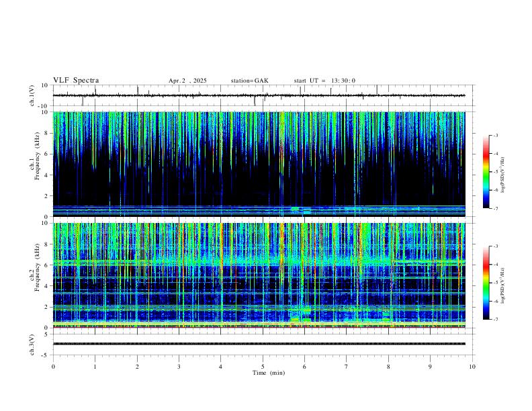Click time axis tick label '5'
The width and height of the screenshot is (532, 411).
point(263,367)
